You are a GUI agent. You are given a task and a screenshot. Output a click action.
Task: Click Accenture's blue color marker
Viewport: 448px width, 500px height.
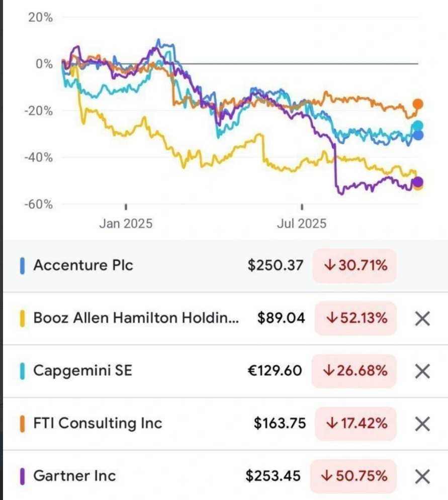pos(22,265)
